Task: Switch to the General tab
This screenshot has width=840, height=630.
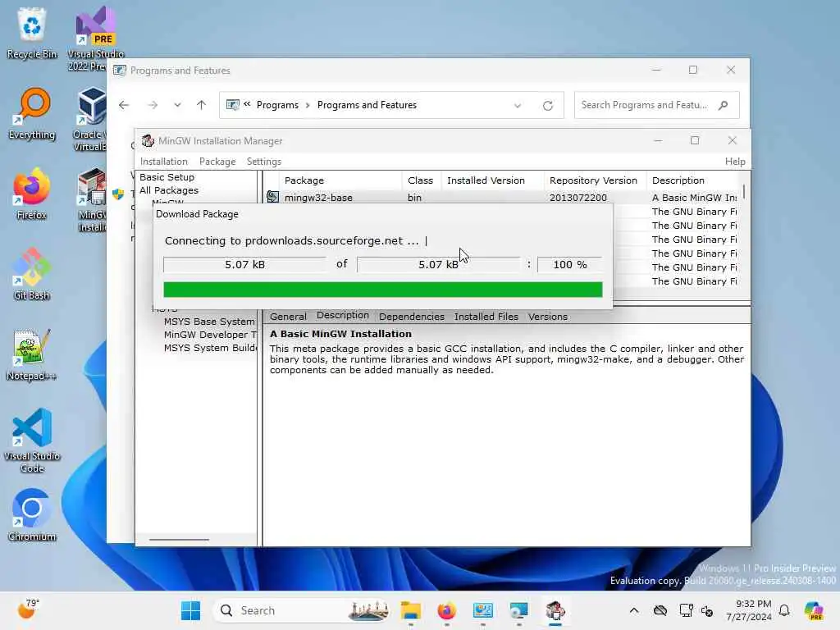Action: tap(288, 317)
